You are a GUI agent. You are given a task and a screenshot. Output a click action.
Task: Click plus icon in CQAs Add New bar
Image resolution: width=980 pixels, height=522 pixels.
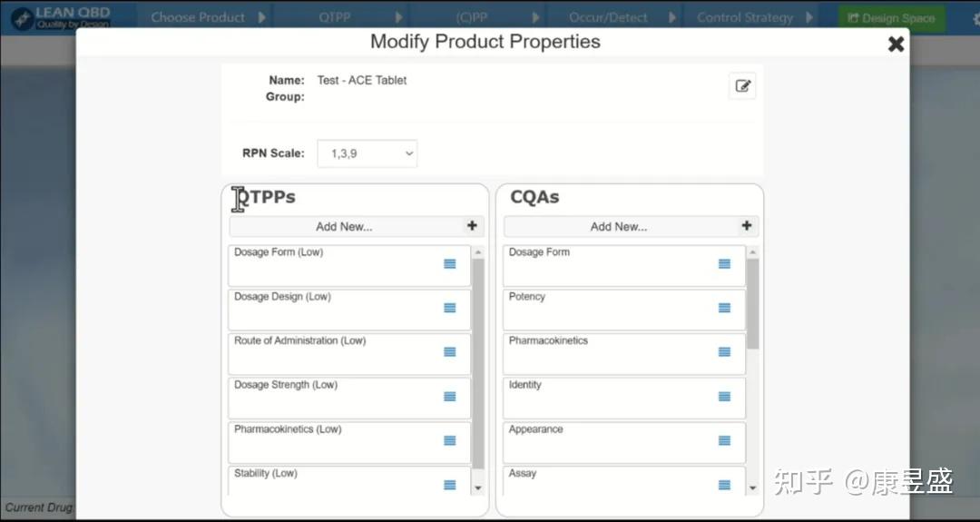(747, 226)
